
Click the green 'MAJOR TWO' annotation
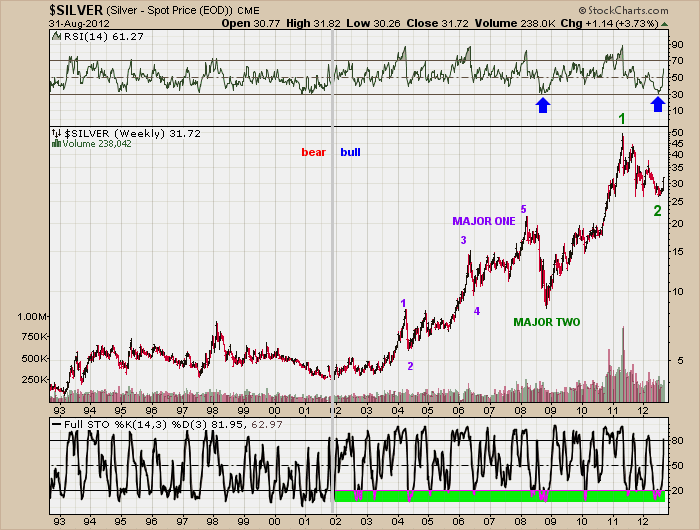(x=546, y=322)
